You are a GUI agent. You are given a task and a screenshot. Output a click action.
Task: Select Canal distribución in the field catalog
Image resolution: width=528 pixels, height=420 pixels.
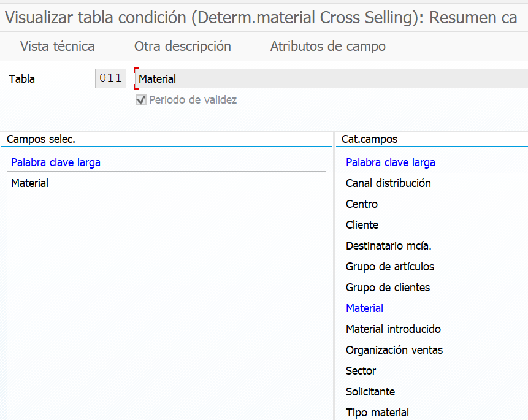388,183
